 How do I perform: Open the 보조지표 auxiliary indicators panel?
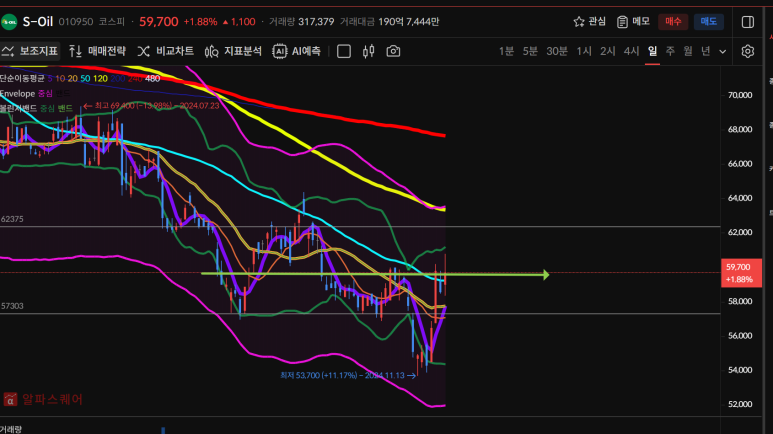coord(30,51)
